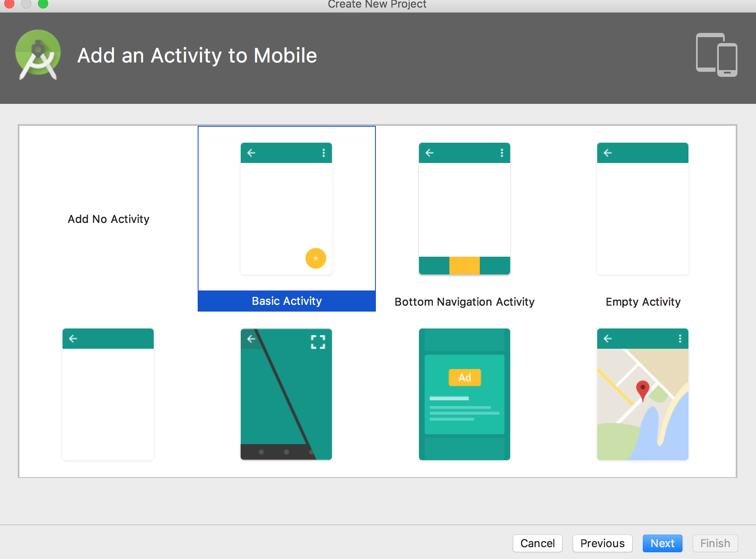This screenshot has height=559, width=756.
Task: Click the green zoom window button
Action: tap(43, 4)
